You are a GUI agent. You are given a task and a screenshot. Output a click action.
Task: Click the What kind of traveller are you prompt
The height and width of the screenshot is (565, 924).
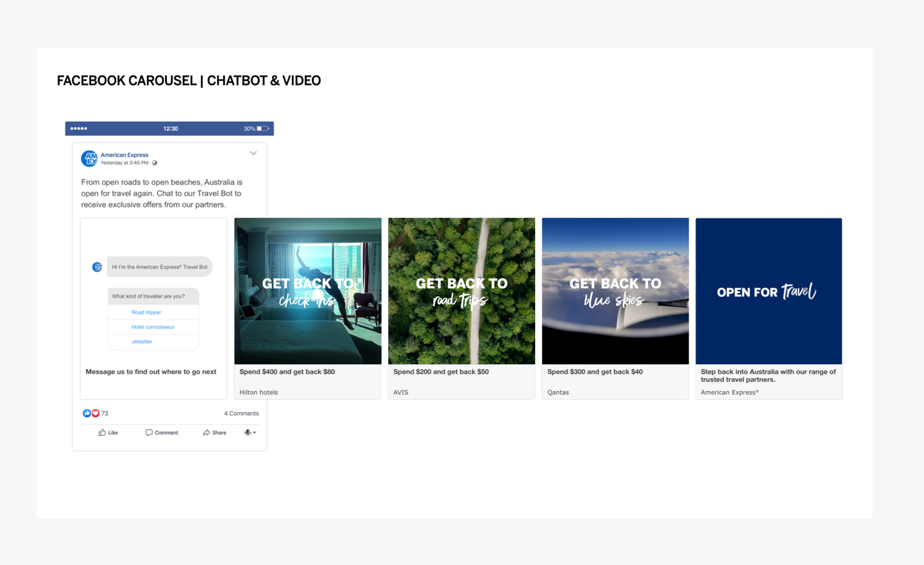click(153, 296)
